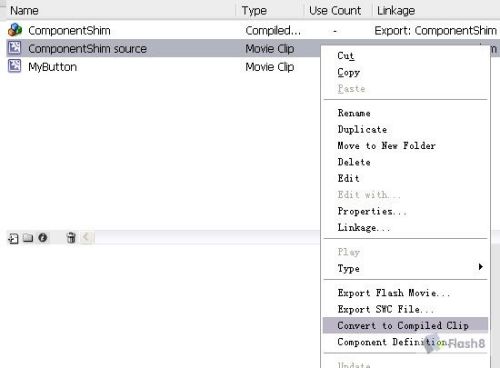The height and width of the screenshot is (368, 500).
Task: Choose Edit in the context menu
Action: point(349,178)
